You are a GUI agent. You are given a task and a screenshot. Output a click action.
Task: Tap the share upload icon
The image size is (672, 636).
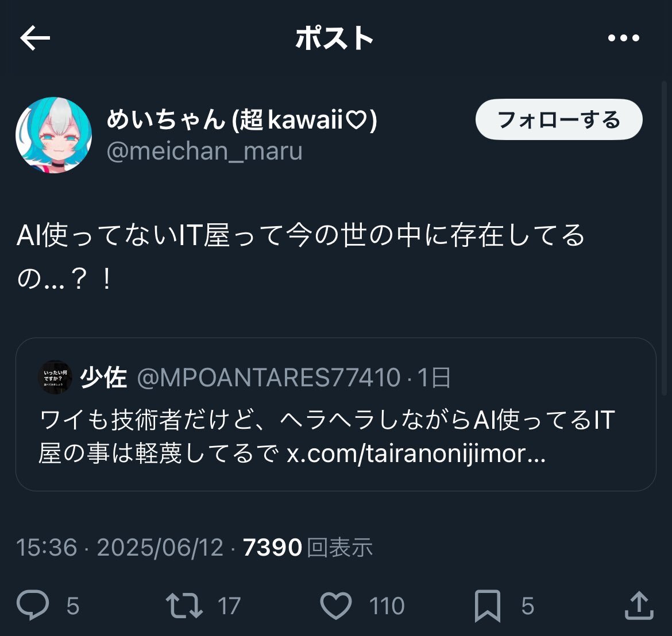[639, 605]
